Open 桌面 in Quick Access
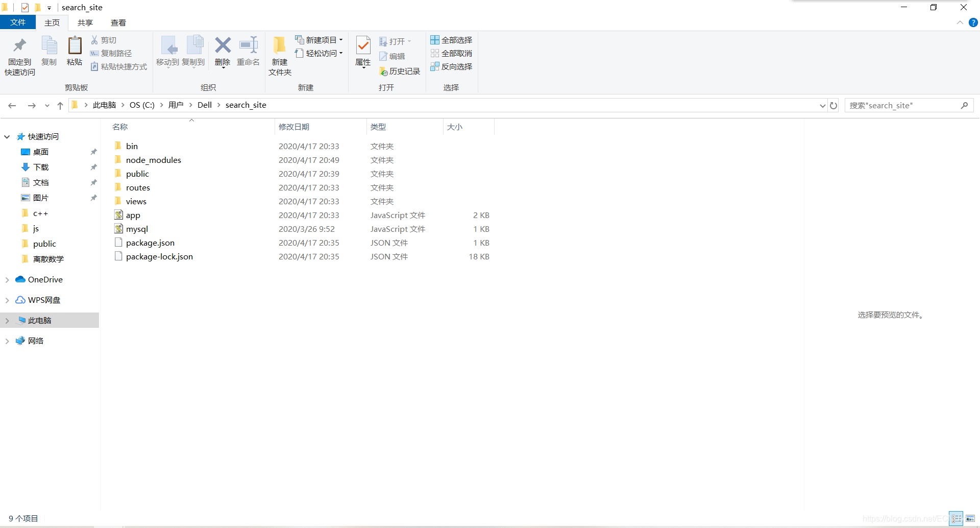This screenshot has height=528, width=980. (x=41, y=152)
